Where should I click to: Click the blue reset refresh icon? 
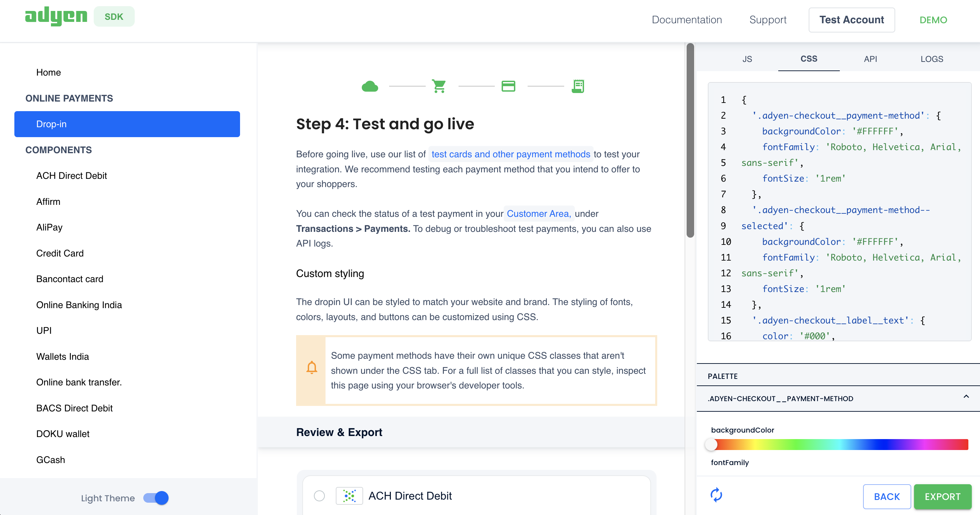(x=716, y=495)
